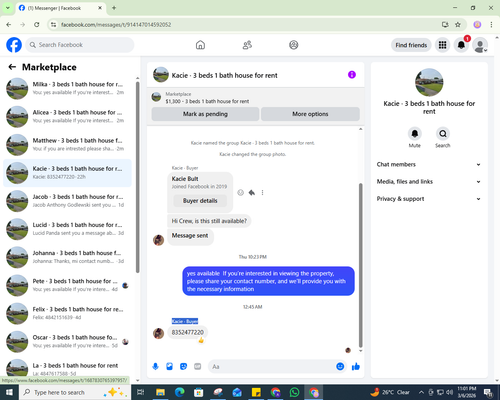Screen dimensions: 500x400
Task: Click the blue "yes available" reply message
Action: 268,281
